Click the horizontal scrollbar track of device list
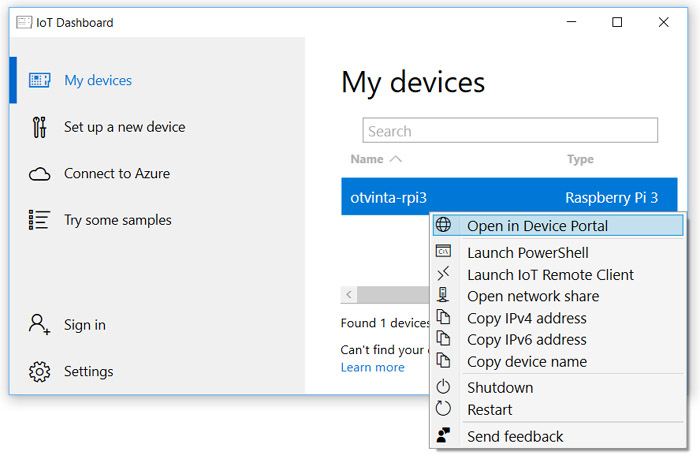The height and width of the screenshot is (459, 700). click(x=393, y=295)
